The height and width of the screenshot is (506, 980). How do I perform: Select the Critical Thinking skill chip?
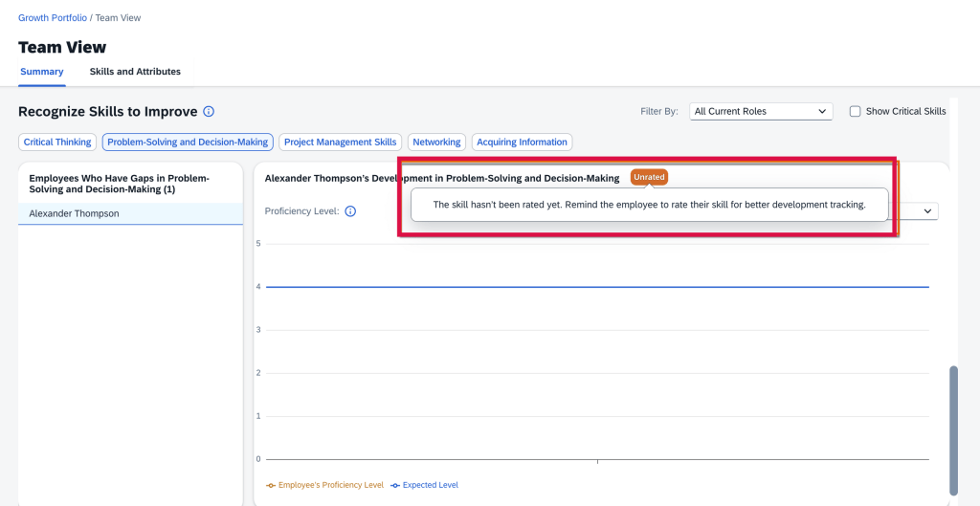pyautogui.click(x=57, y=143)
